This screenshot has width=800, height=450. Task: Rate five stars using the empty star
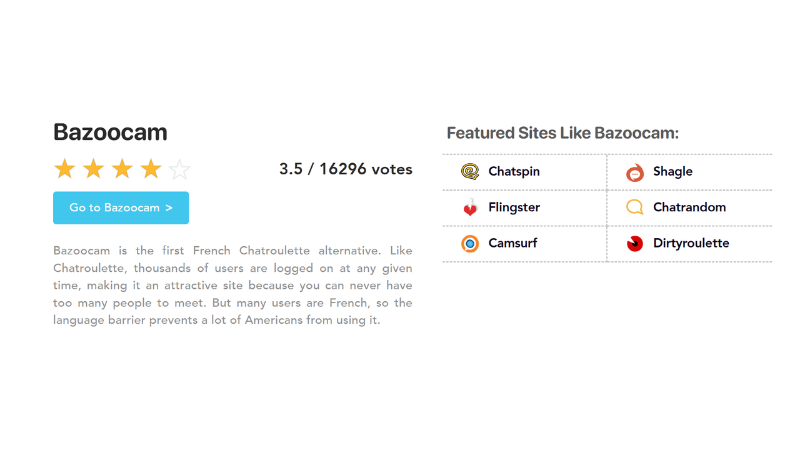point(180,169)
